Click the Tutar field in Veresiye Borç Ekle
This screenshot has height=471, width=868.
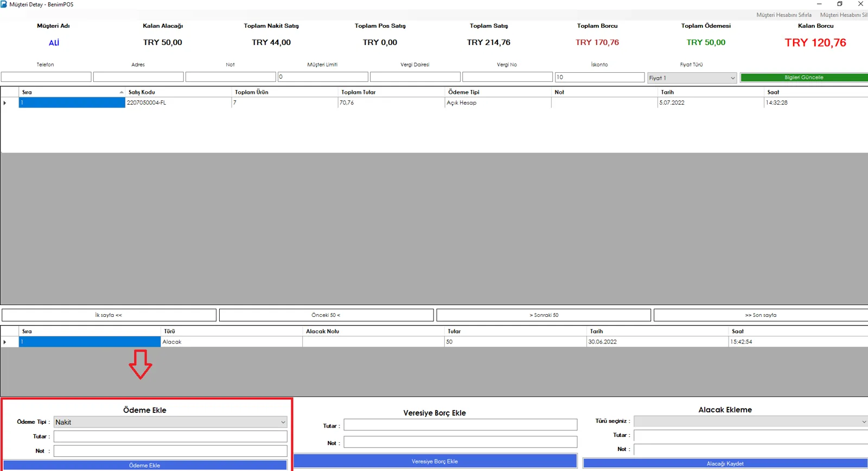tap(460, 425)
